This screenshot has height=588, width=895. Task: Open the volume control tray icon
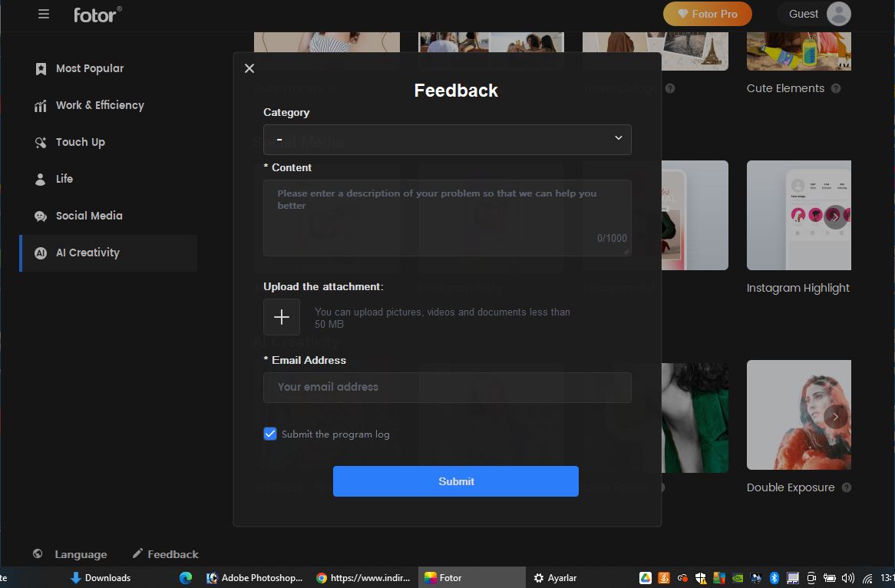coord(847,578)
